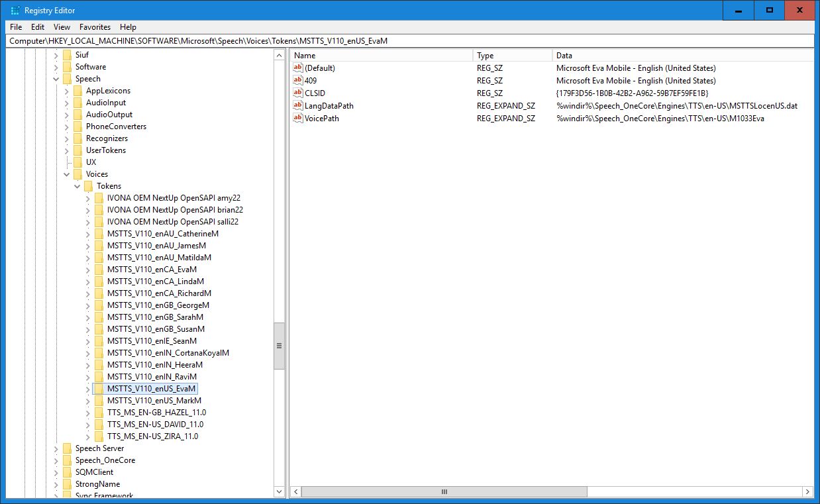Select the MSTTS_V110_enGB_SusanM key

point(156,329)
